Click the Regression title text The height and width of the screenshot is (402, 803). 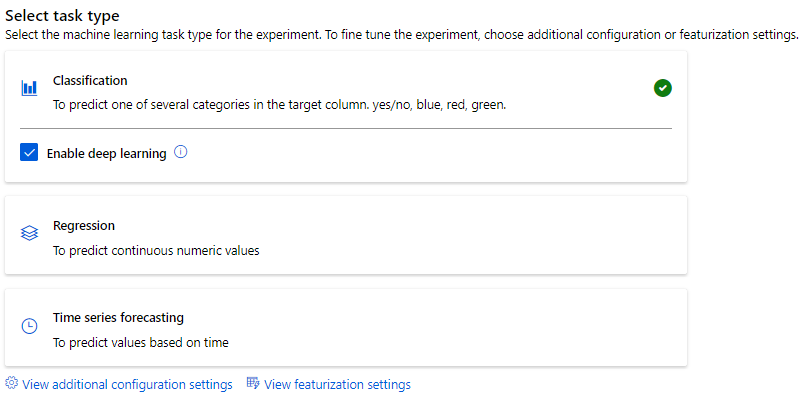coord(84,226)
